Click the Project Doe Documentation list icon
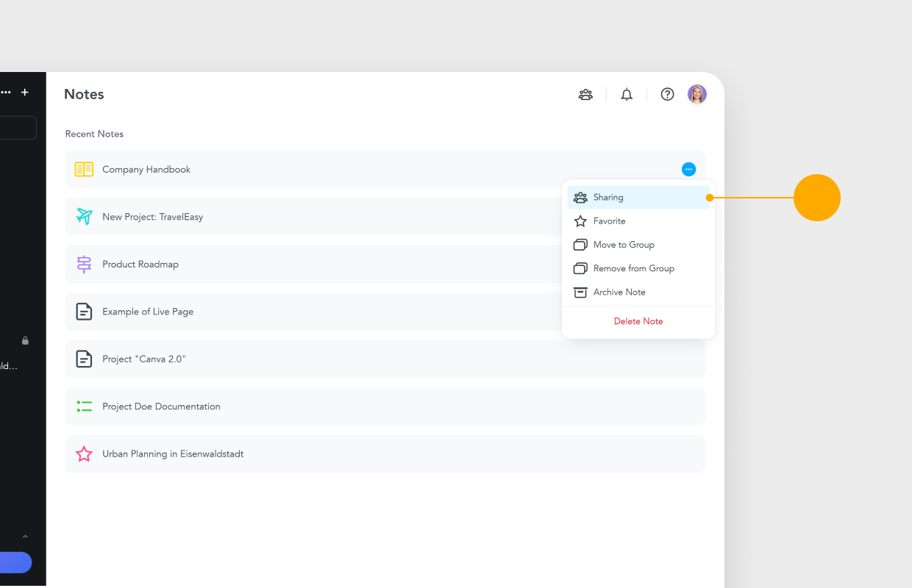 click(x=84, y=406)
